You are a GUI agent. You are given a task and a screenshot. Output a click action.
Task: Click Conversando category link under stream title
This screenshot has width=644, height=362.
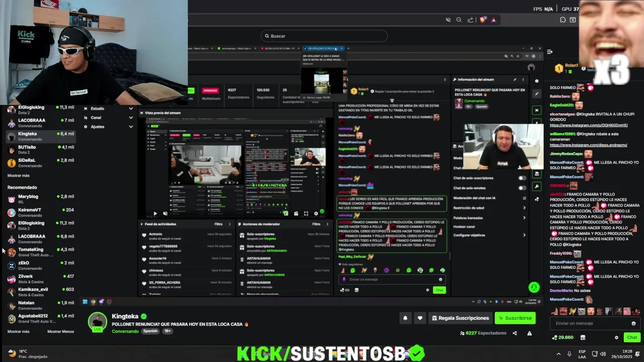(x=125, y=331)
